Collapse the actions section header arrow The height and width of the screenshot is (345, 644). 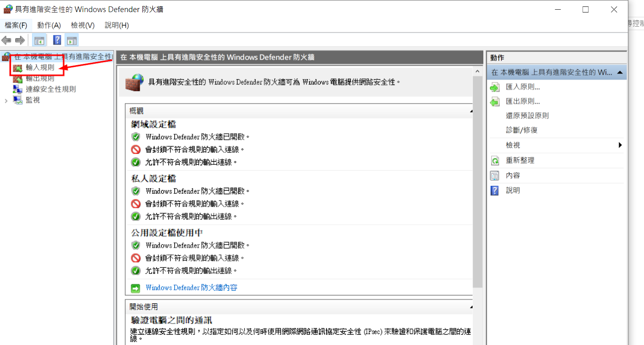620,72
